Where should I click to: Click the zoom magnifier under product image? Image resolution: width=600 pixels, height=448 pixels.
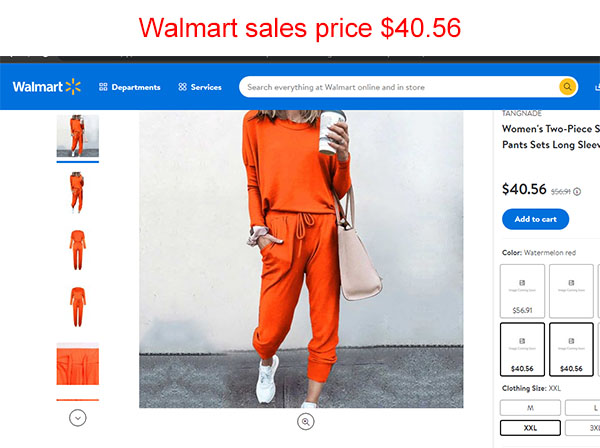pos(305,422)
